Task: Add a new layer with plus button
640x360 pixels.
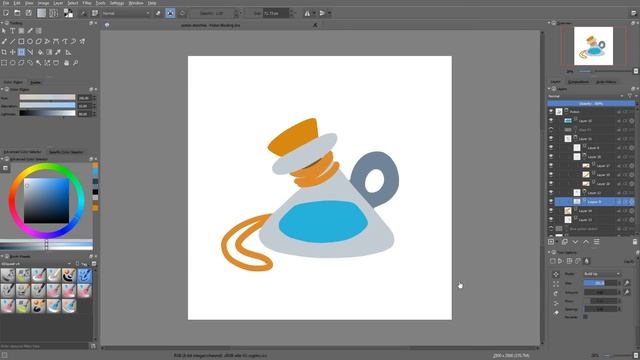Action: (x=551, y=242)
